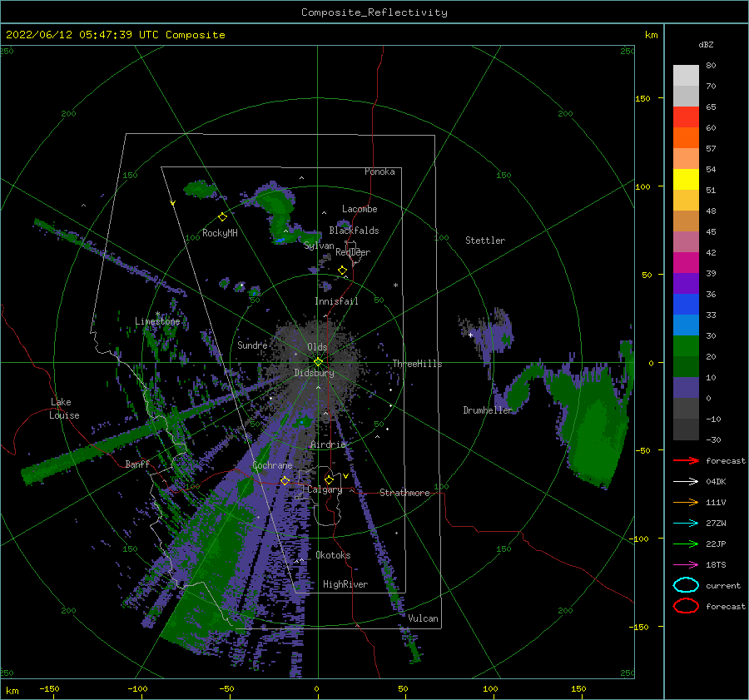The height and width of the screenshot is (700, 749).
Task: Click the ThreeHills town label
Action: [x=417, y=364]
